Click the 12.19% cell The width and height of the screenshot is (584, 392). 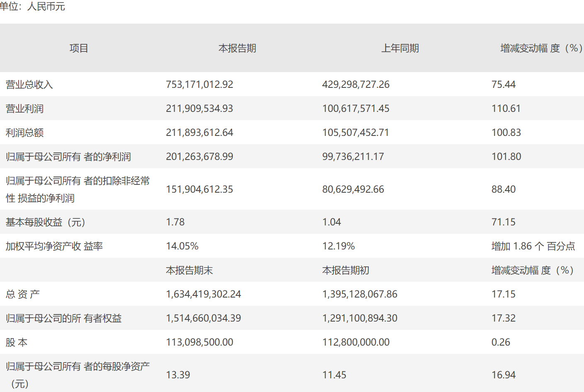[338, 246]
